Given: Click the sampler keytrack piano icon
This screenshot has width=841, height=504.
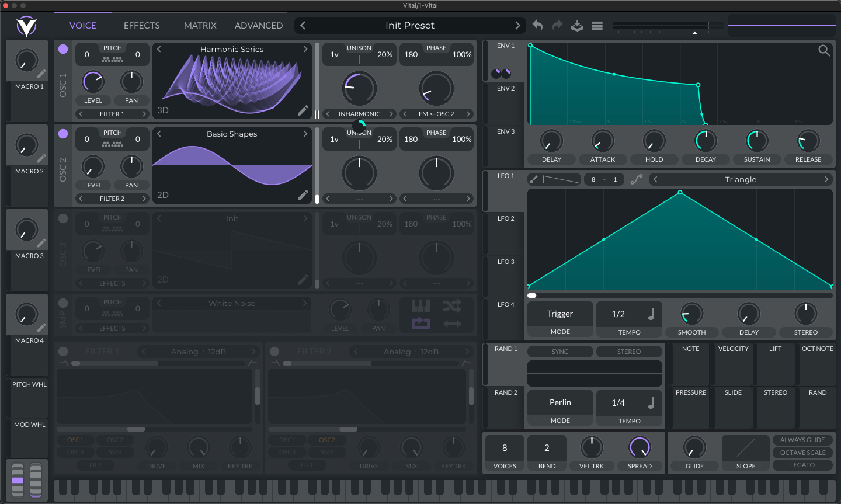Looking at the screenshot, I should point(420,305).
